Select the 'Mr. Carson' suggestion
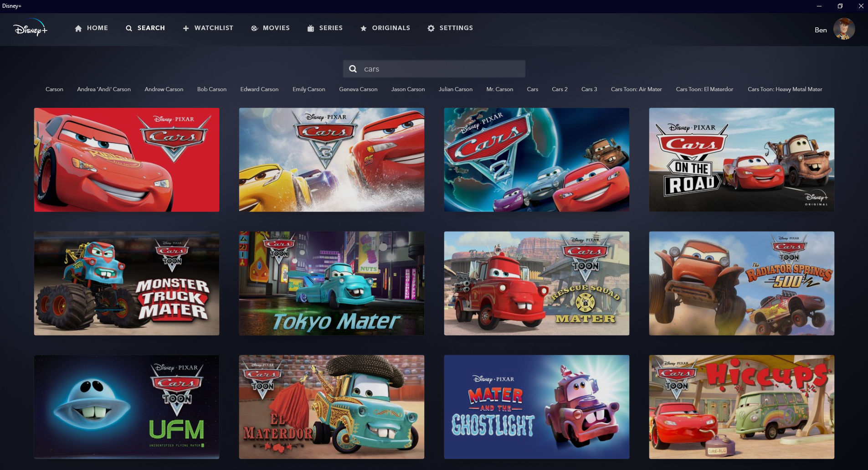The width and height of the screenshot is (868, 470). point(500,89)
